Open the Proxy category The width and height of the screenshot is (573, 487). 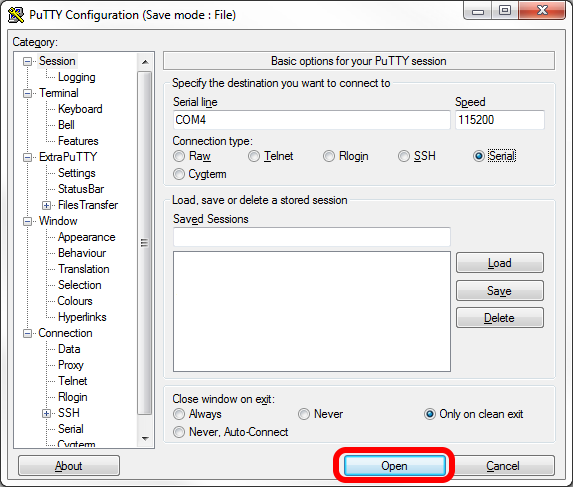(71, 365)
